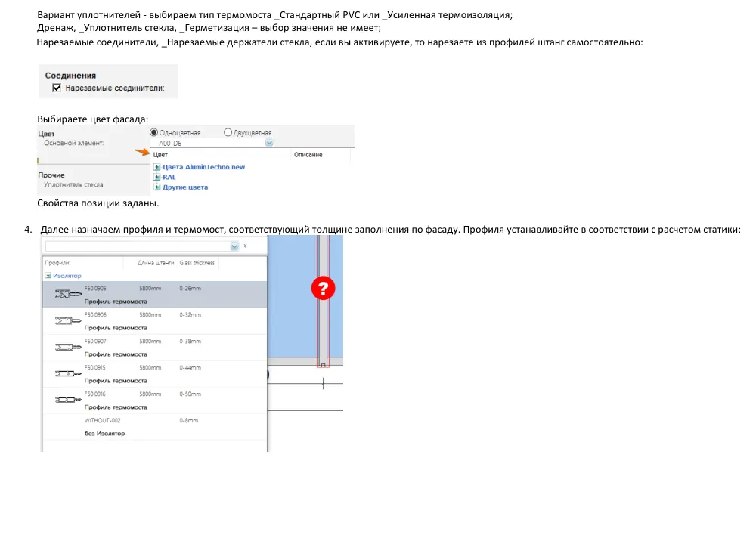Viewport: 756px width, 535px height.
Task: Select the Двухцветная radio button
Action: pyautogui.click(x=228, y=132)
